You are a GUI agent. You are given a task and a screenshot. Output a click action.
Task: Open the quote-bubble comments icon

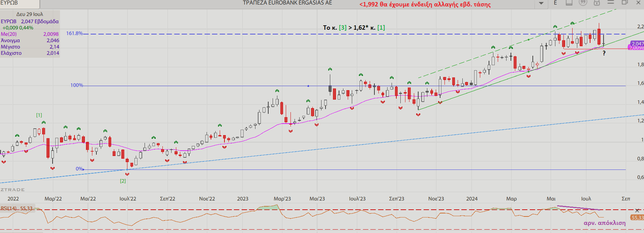click(583, 3)
